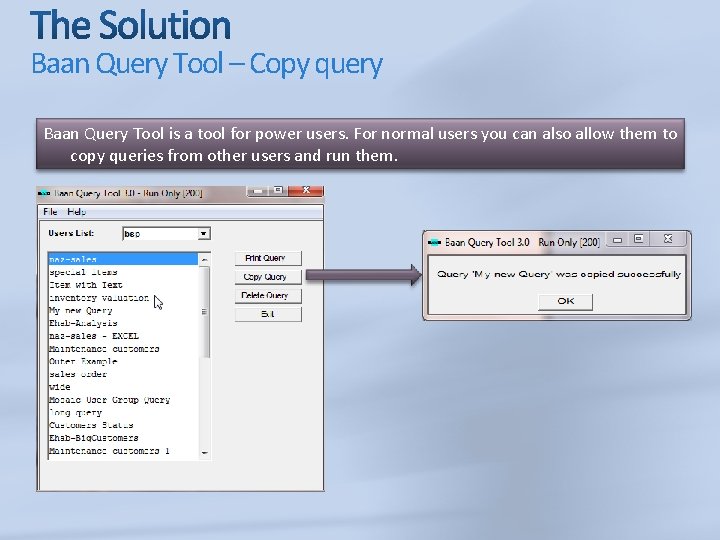The height and width of the screenshot is (540, 720).
Task: Minimize the copied successfully dialog
Action: 618,239
